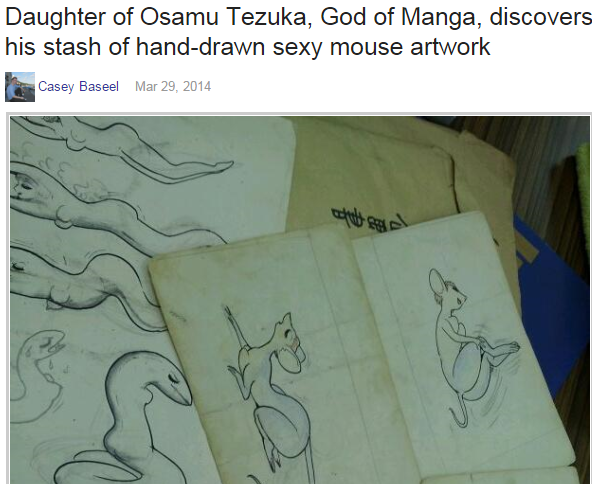The height and width of the screenshot is (484, 592).
Task: Open author Casey Baseel's avatar photo
Action: point(20,87)
